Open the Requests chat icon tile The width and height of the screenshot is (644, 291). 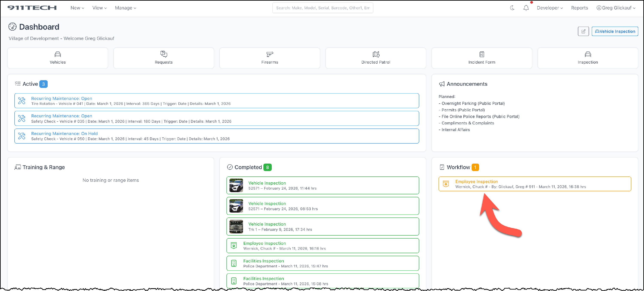164,54
